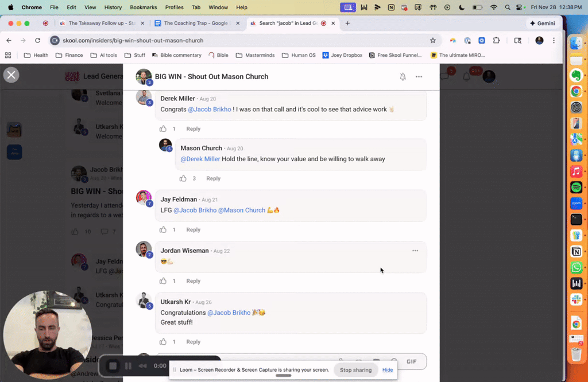Open the Profiles menu
Image resolution: width=588 pixels, height=382 pixels.
[x=174, y=7]
